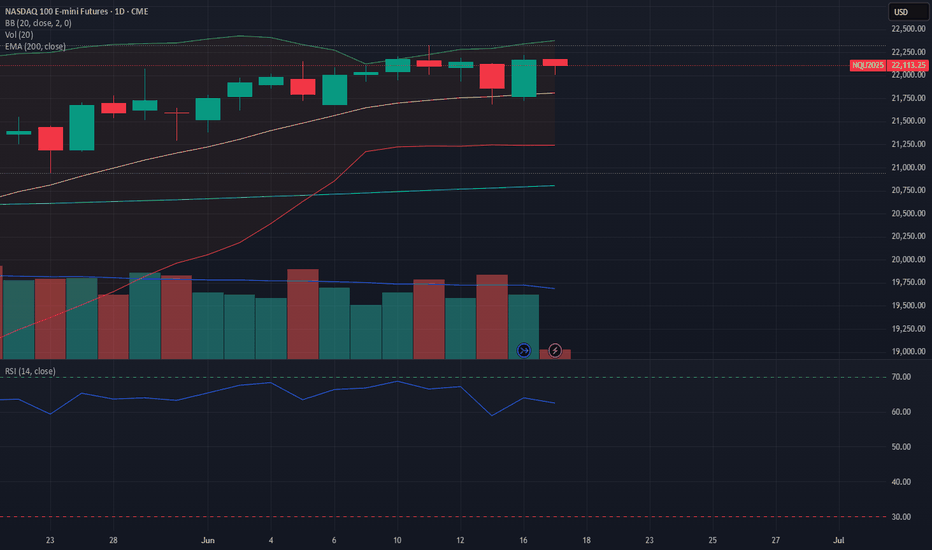This screenshot has height=550, width=932.
Task: Click the Jul label on the time axis
Action: click(839, 540)
